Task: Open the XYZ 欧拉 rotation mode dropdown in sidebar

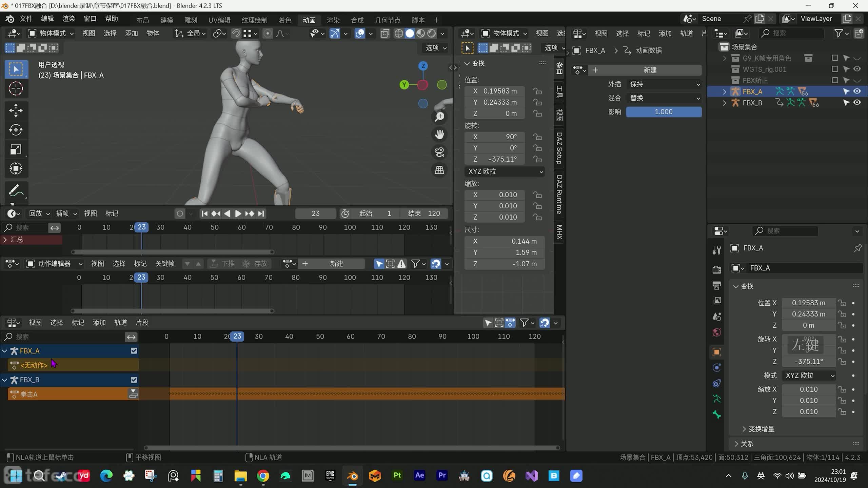Action: click(x=505, y=171)
